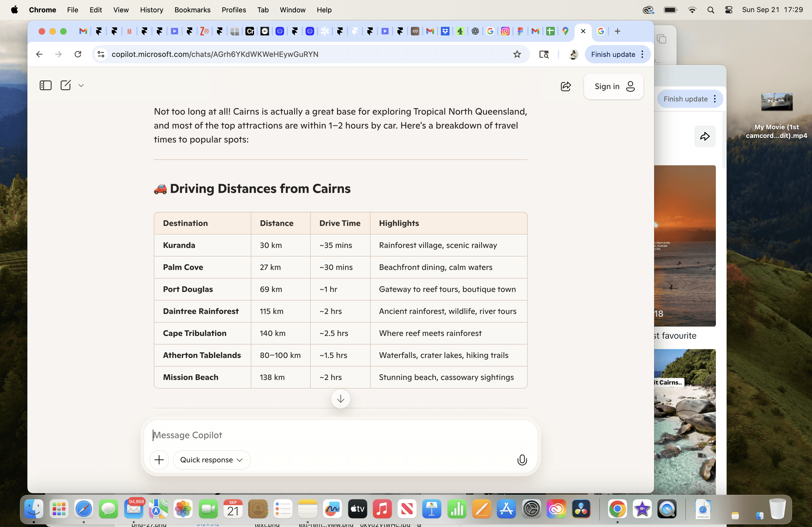
Task: Click the scroll-down arrow button below table
Action: [x=340, y=399]
